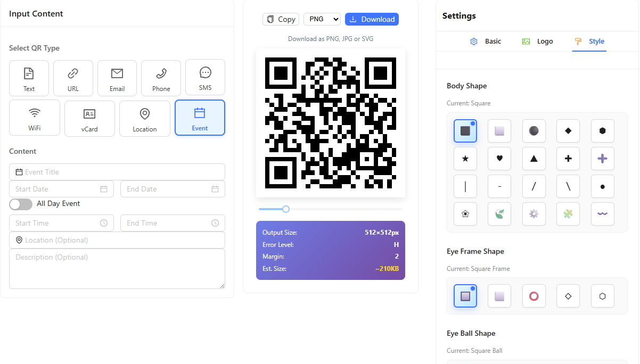Pick the horizontal dash body shape

pos(499,186)
